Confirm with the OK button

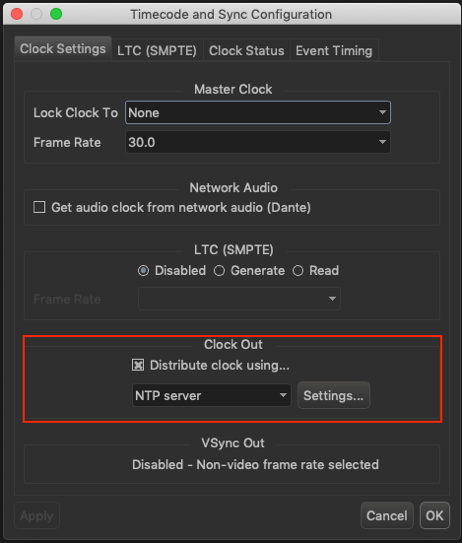point(435,516)
